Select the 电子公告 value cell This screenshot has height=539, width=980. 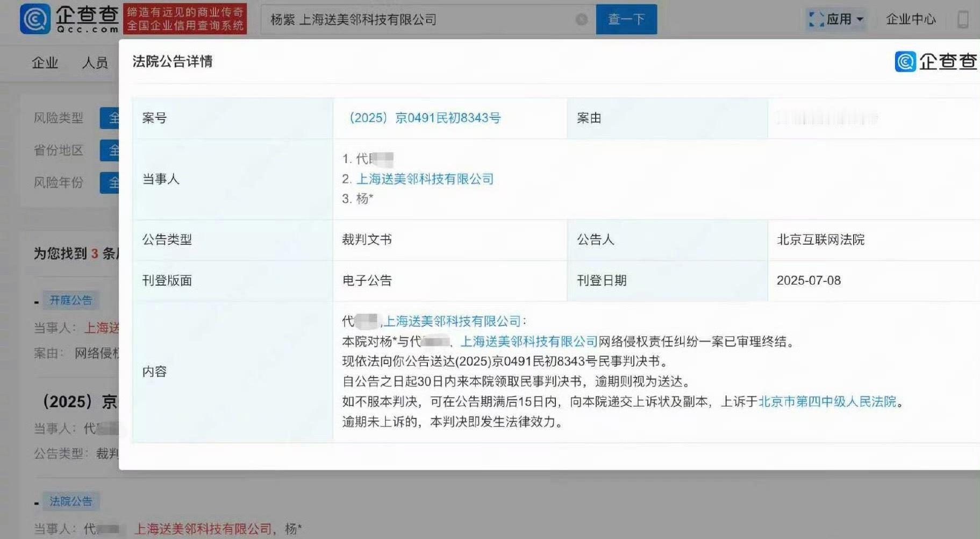[450, 280]
